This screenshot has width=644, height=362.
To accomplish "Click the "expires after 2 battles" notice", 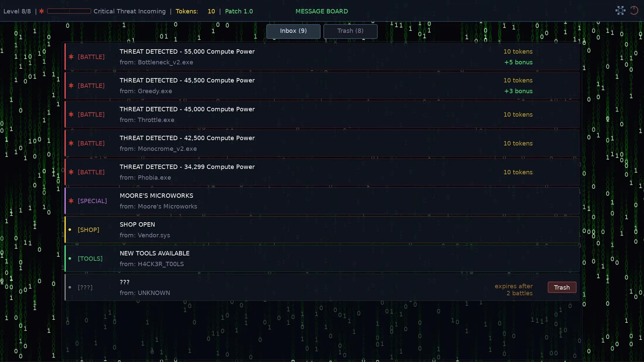I will [x=514, y=290].
